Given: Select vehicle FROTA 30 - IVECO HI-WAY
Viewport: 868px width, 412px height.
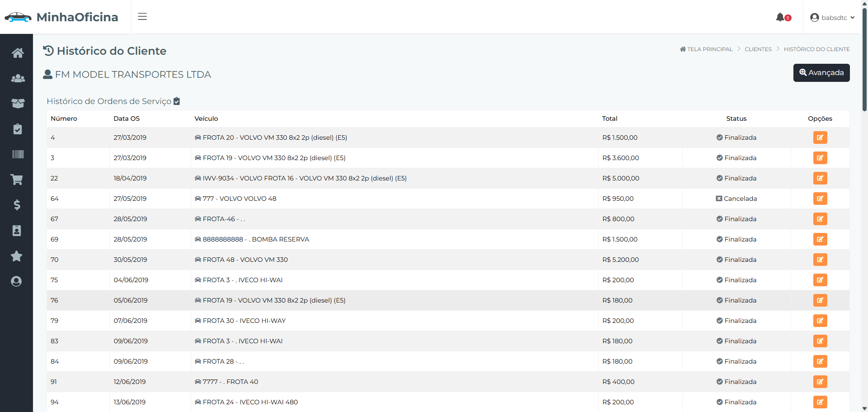Looking at the screenshot, I should tap(240, 321).
